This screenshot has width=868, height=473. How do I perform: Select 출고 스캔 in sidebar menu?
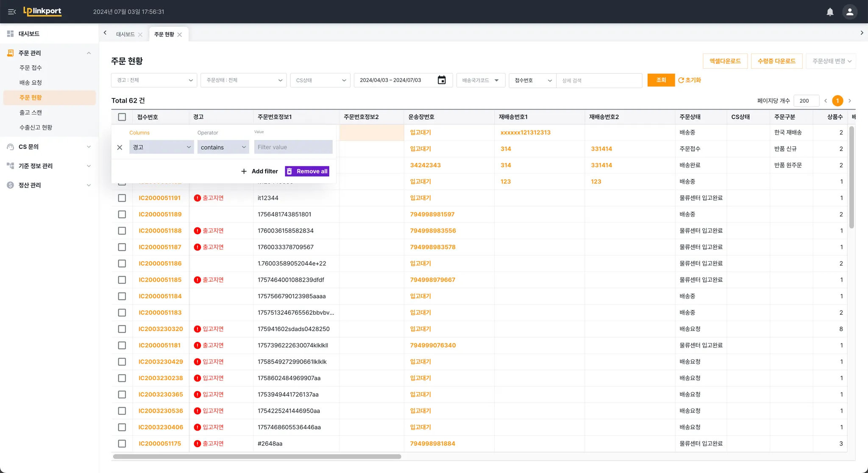[31, 112]
